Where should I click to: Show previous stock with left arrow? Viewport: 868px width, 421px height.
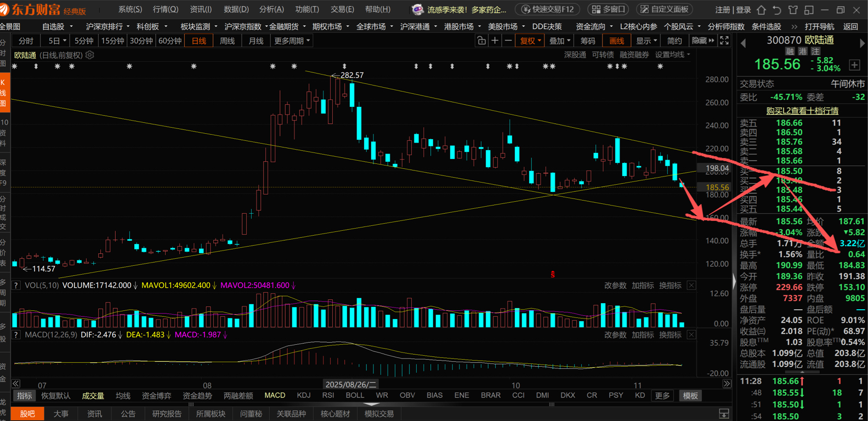(744, 43)
